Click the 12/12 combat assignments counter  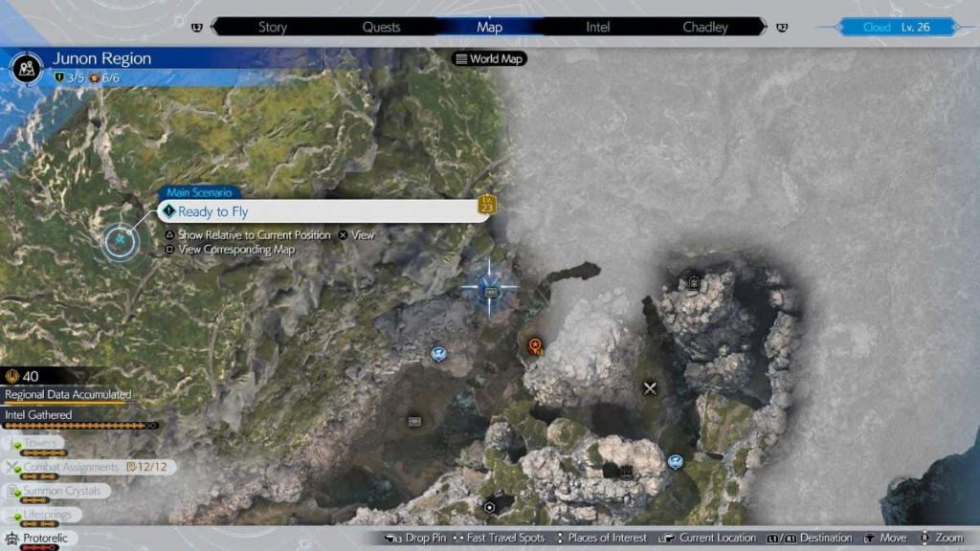pos(147,467)
